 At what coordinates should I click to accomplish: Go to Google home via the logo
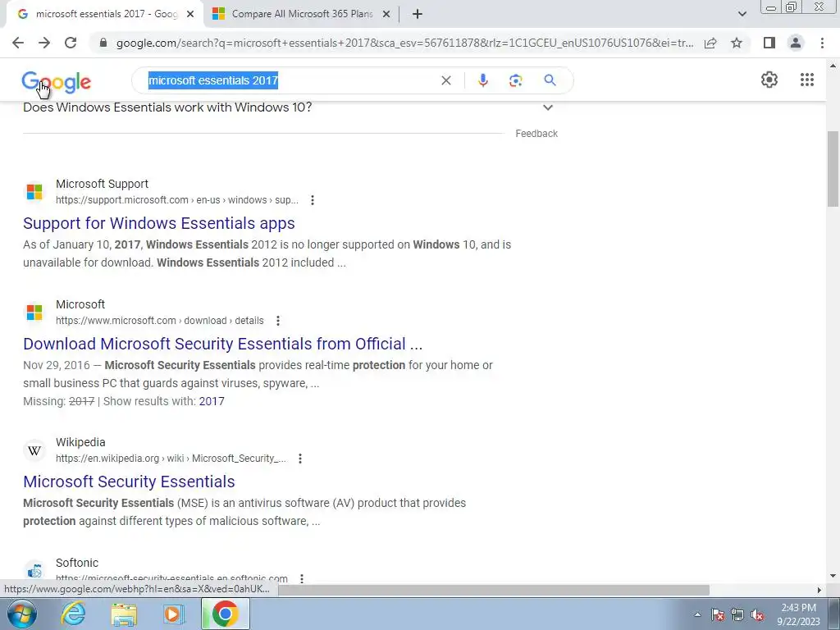point(57,81)
